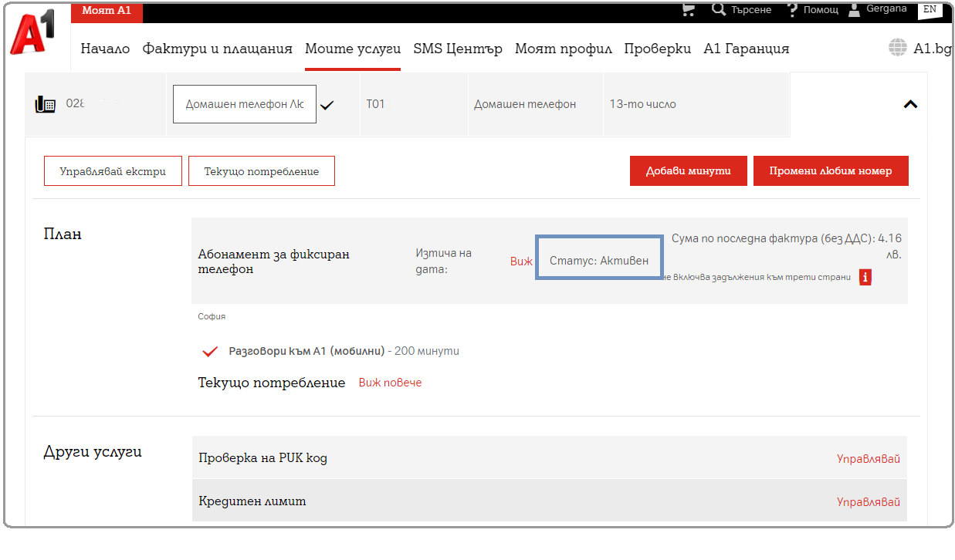Viewport: 955px width, 560px height.
Task: Collapse the phone service panel chevron
Action: click(x=910, y=104)
